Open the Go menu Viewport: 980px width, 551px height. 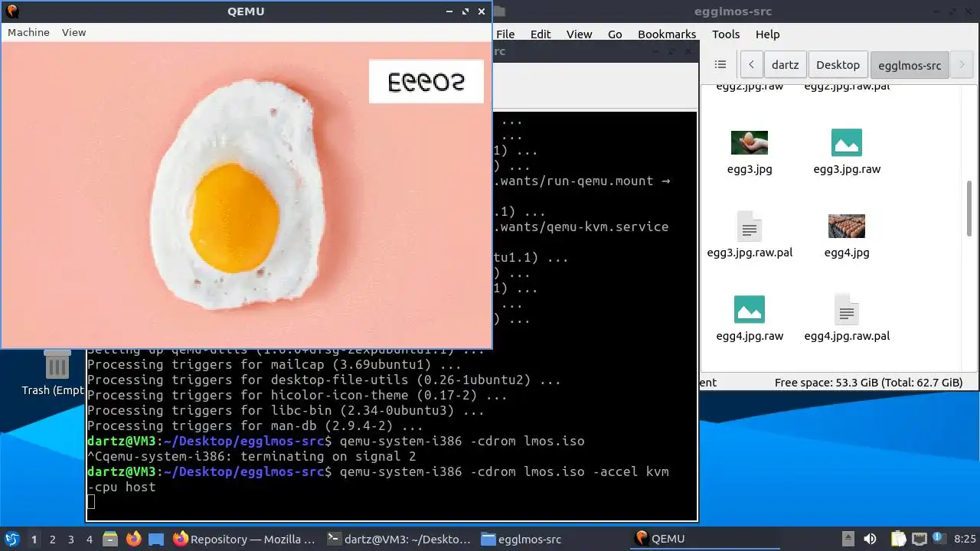[615, 34]
